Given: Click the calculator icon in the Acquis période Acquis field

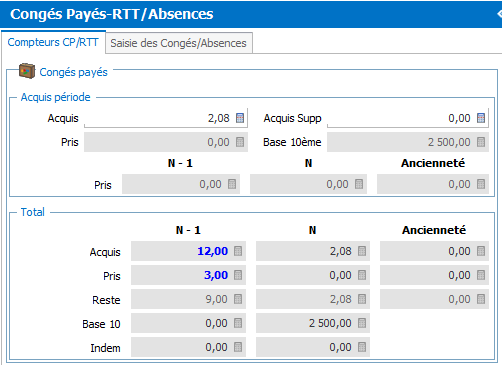Looking at the screenshot, I should [x=240, y=118].
